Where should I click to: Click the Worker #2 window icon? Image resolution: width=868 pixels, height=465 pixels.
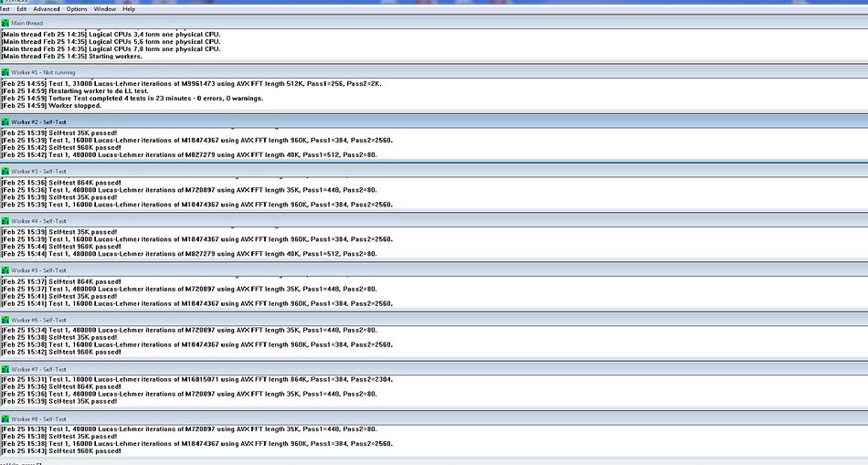(5, 122)
